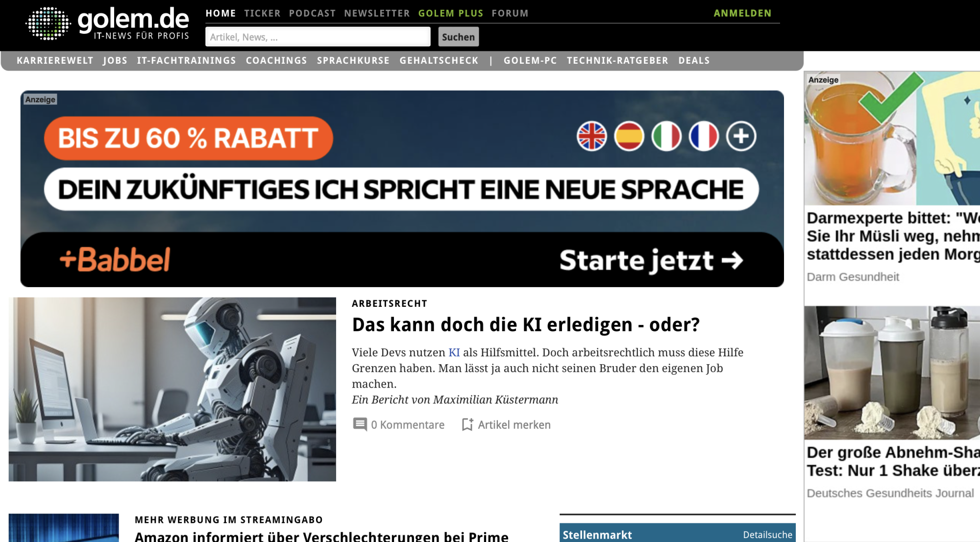Click the plus circle for more languages
Viewport: 980px width, 542px height.
741,136
